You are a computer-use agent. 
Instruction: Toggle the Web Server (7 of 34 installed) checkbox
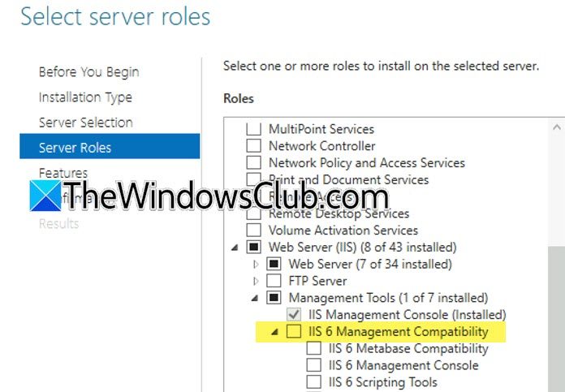tap(274, 264)
